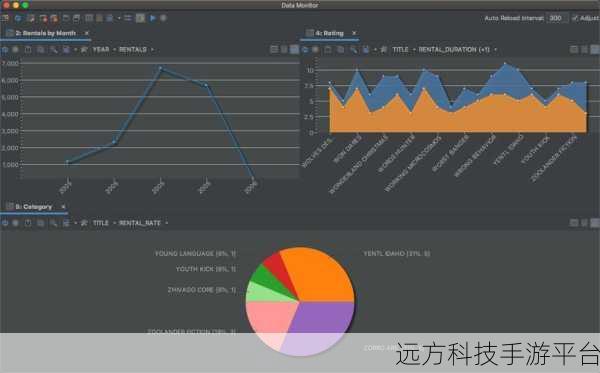This screenshot has width=600, height=373.
Task: Click the chart type icon before YEAR
Action: coord(84,49)
